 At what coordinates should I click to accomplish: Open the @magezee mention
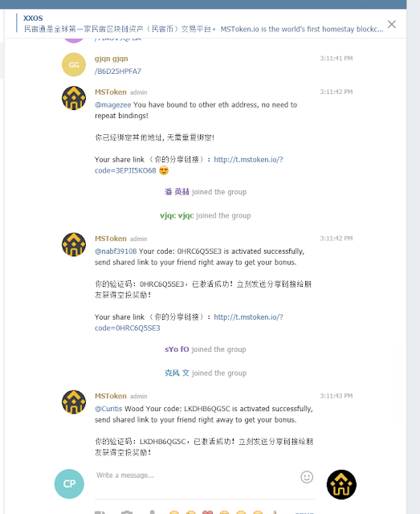[112, 105]
